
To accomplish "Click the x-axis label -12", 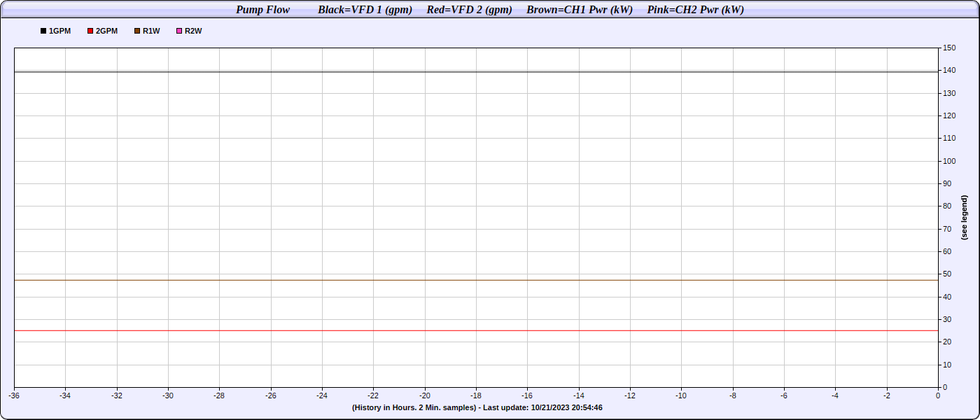I will 630,395.
